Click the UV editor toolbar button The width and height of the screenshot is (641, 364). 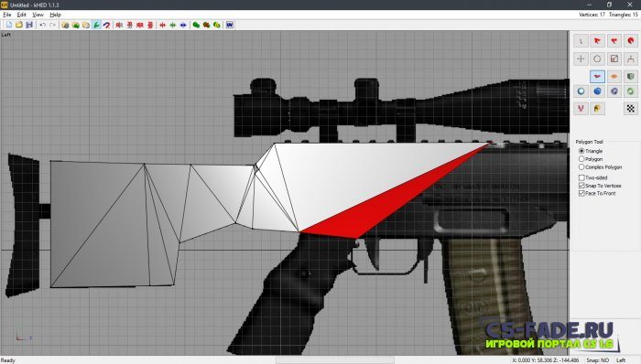click(x=230, y=25)
